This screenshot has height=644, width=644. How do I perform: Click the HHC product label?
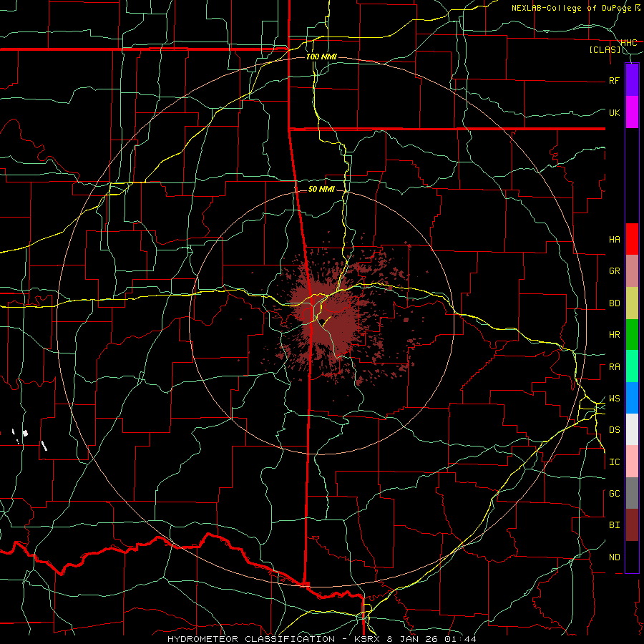[x=629, y=43]
